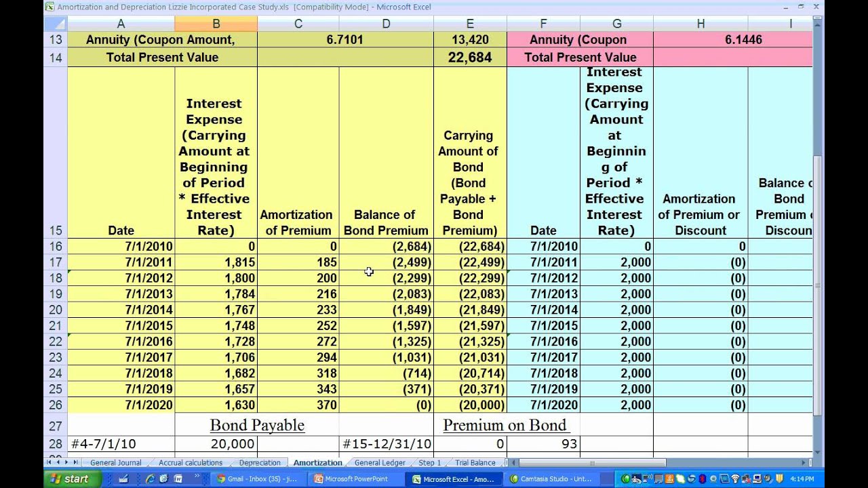Viewport: 868px width, 488px height.
Task: Click interest expense value 1,630
Action: pos(216,405)
